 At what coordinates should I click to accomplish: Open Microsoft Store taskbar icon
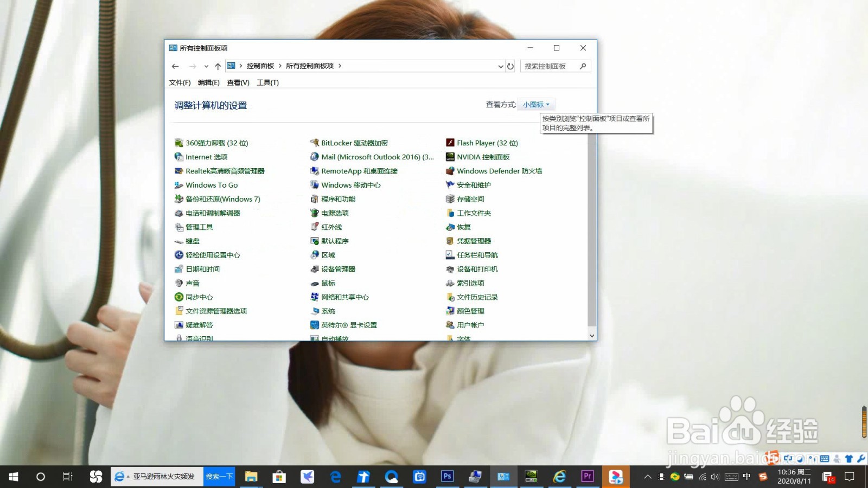[x=279, y=477]
